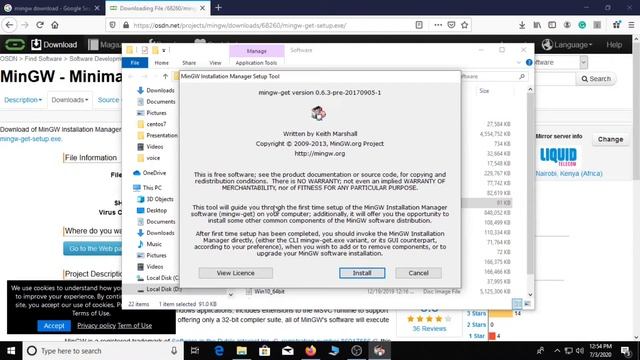640x360 pixels.
Task: Open the Share ribbon tab in Explorer
Action: click(x=189, y=63)
